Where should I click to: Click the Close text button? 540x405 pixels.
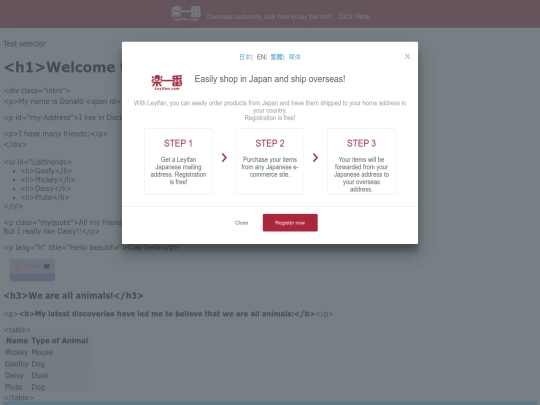pos(241,223)
